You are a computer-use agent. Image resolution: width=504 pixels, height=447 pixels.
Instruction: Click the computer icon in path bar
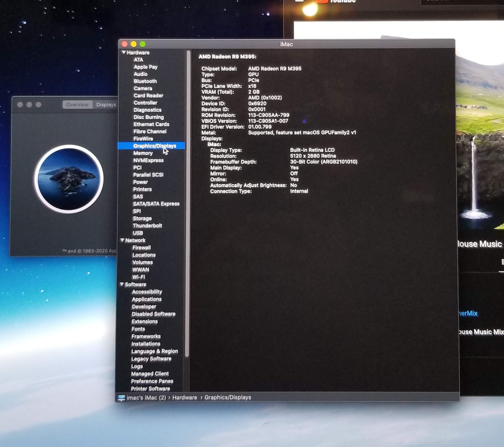coord(121,398)
